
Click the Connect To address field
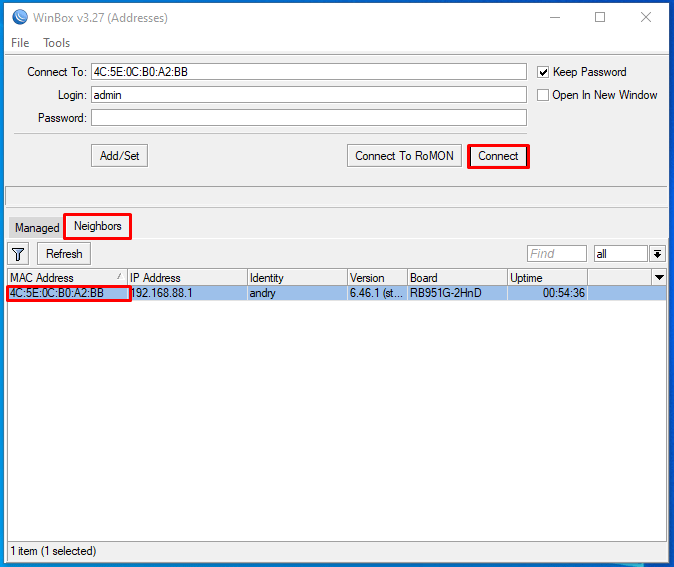308,72
